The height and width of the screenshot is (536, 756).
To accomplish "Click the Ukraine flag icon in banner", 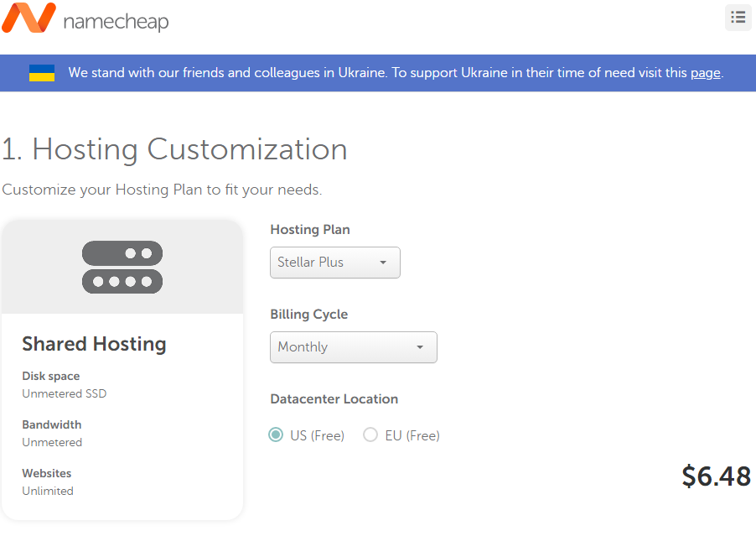I will [42, 73].
